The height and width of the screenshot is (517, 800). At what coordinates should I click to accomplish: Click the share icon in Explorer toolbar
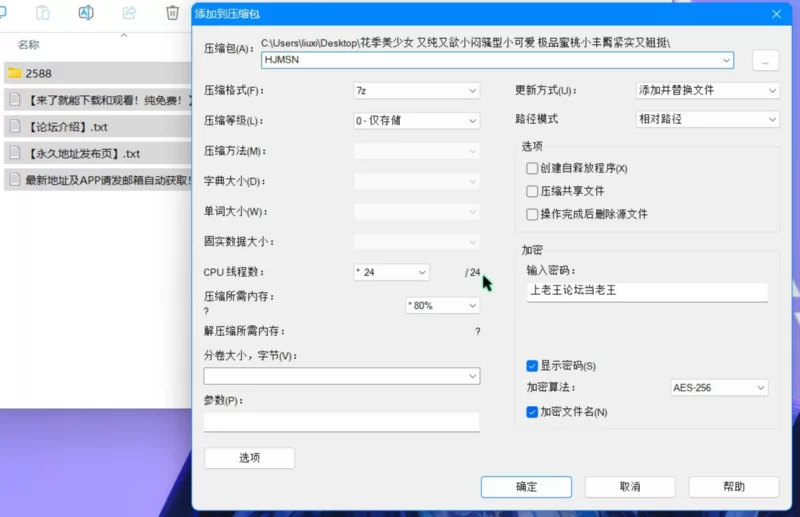click(x=129, y=12)
